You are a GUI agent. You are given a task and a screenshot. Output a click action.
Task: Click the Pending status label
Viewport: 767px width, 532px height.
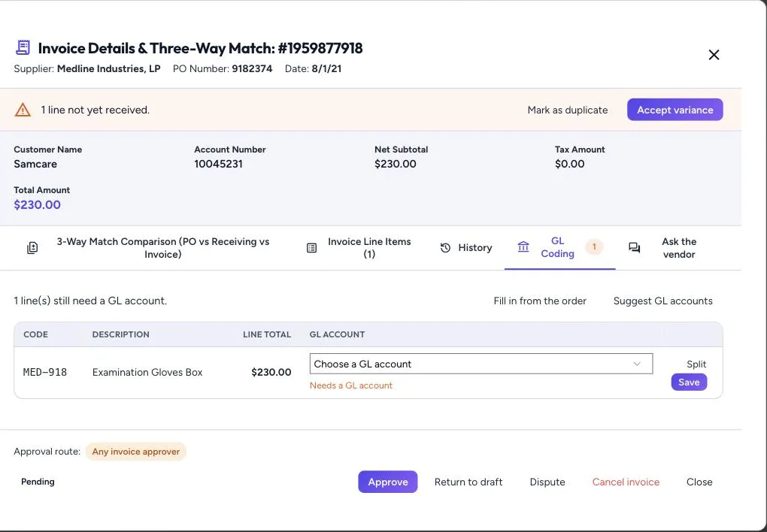tap(38, 482)
